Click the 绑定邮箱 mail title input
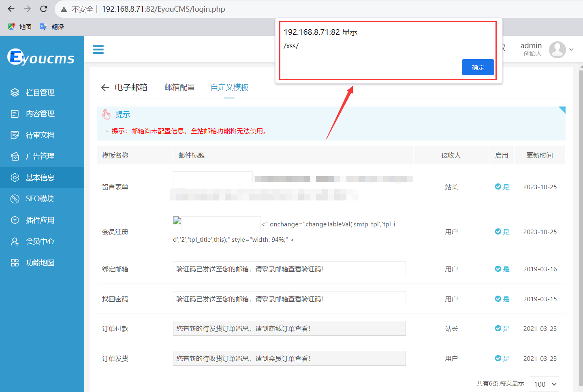The width and height of the screenshot is (583, 392). 289,269
